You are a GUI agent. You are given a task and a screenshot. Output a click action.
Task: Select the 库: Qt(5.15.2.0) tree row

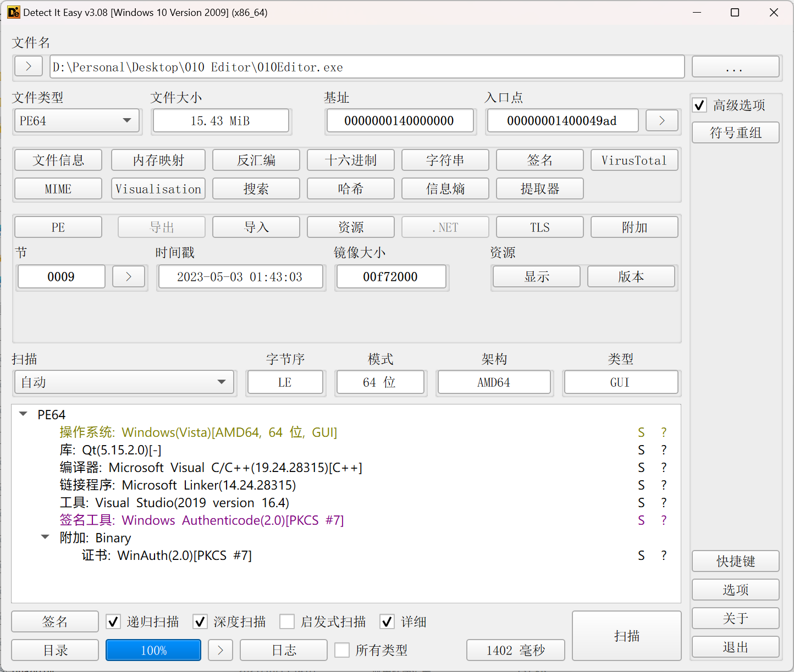coord(346,450)
